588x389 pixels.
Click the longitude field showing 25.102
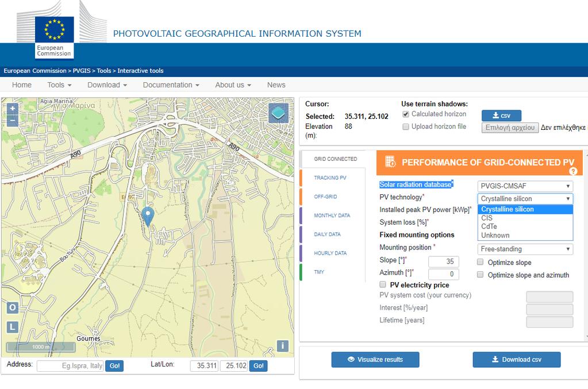[x=234, y=366]
